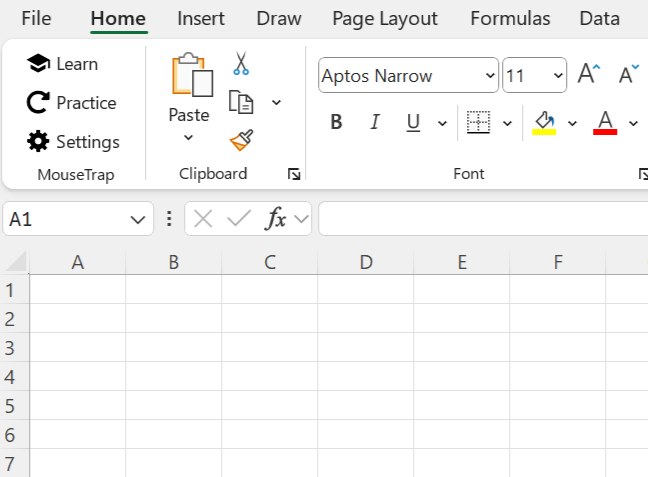Activate the Format Painter brush
The height and width of the screenshot is (477, 648).
(241, 141)
